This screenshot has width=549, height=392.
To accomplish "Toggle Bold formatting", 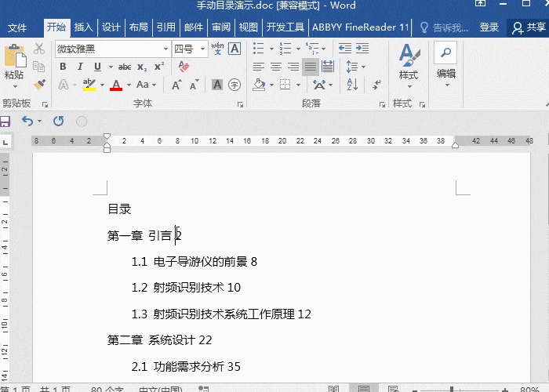I will [x=63, y=67].
